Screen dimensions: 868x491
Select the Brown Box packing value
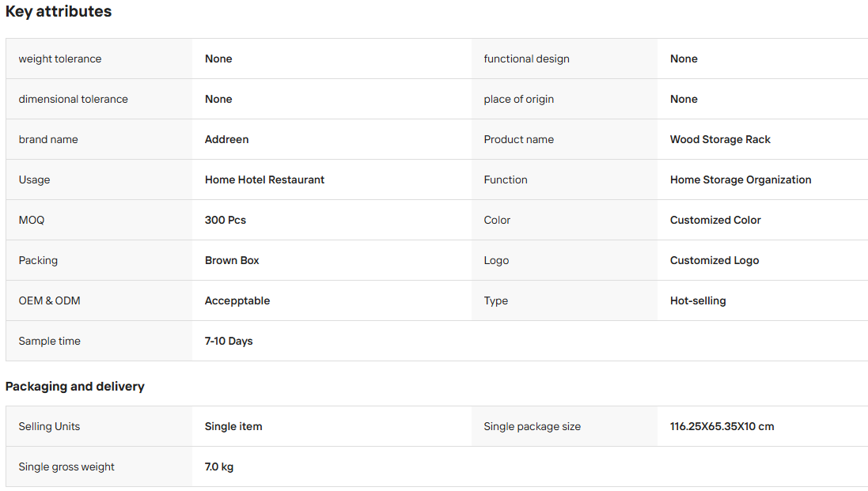click(x=231, y=260)
